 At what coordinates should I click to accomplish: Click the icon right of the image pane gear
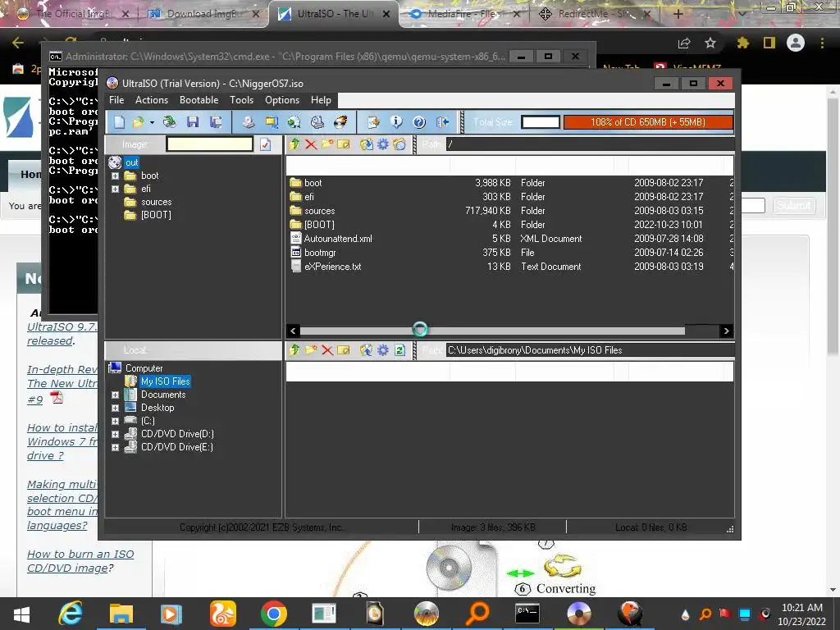[399, 144]
